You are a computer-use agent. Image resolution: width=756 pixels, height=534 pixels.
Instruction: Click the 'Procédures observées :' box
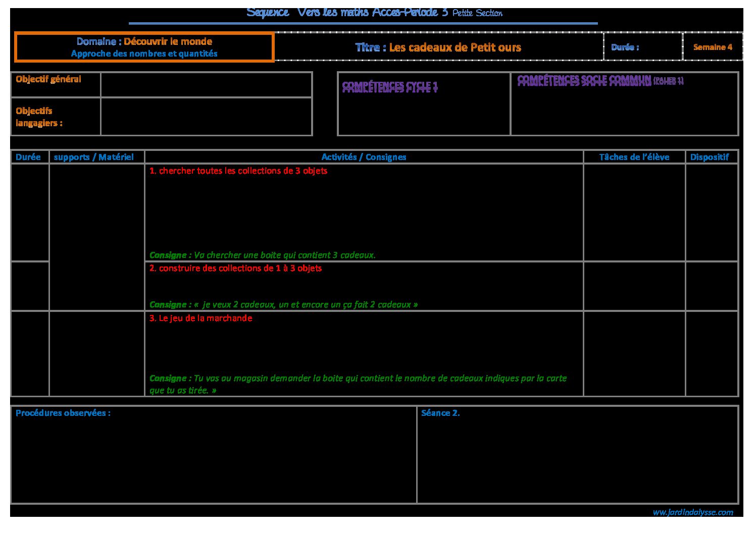(x=213, y=454)
